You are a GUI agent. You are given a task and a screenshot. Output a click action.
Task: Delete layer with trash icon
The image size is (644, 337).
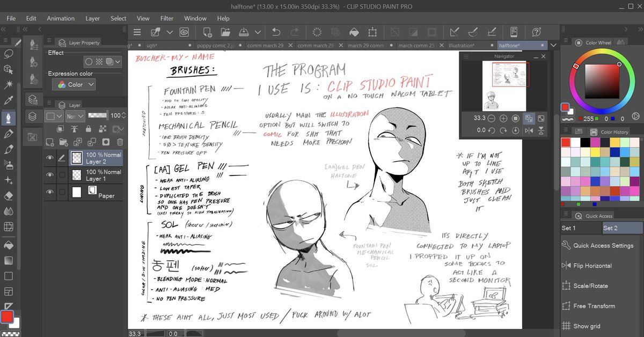click(120, 142)
